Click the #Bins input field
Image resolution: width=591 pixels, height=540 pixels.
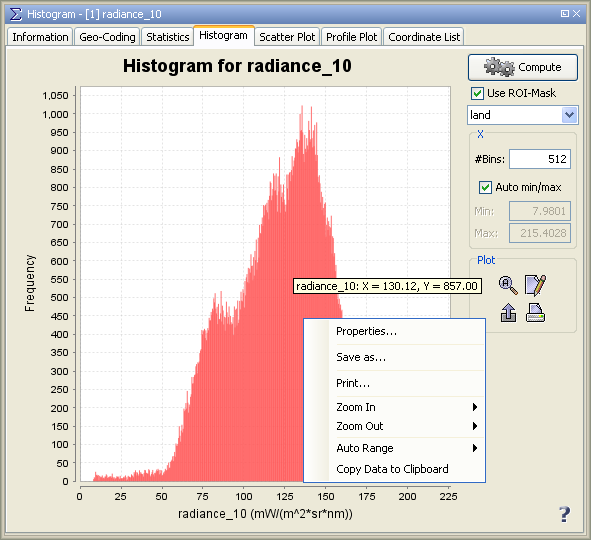(539, 159)
